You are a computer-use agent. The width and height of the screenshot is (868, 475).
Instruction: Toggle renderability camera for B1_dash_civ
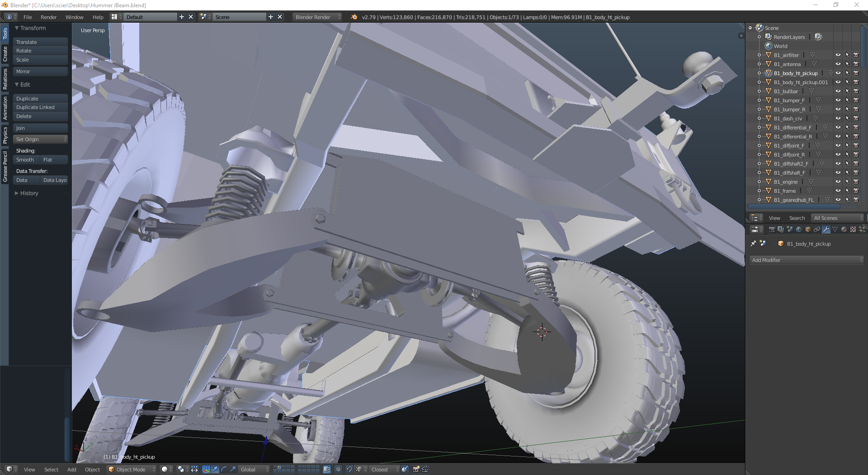[x=856, y=119]
